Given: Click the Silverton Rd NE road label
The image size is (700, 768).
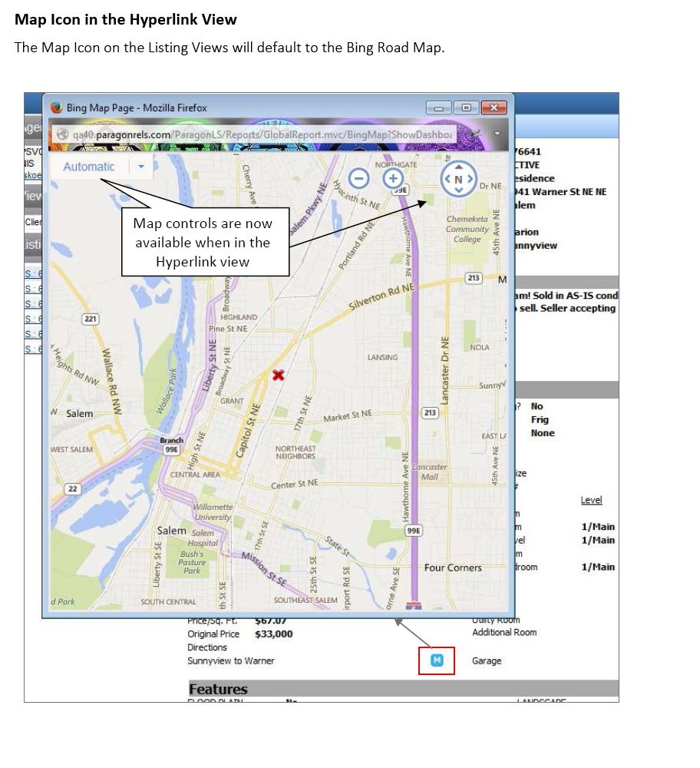Looking at the screenshot, I should click(x=381, y=296).
